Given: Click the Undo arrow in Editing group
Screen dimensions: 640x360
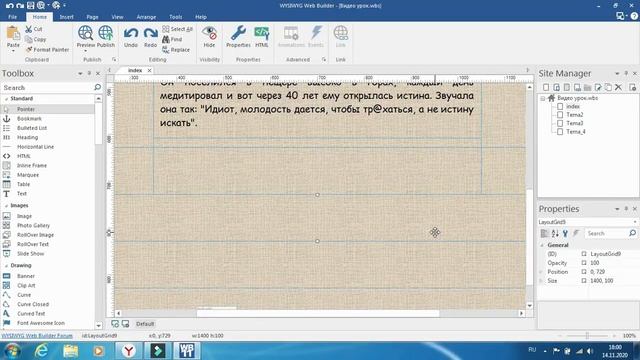Looking at the screenshot, I should [x=131, y=33].
